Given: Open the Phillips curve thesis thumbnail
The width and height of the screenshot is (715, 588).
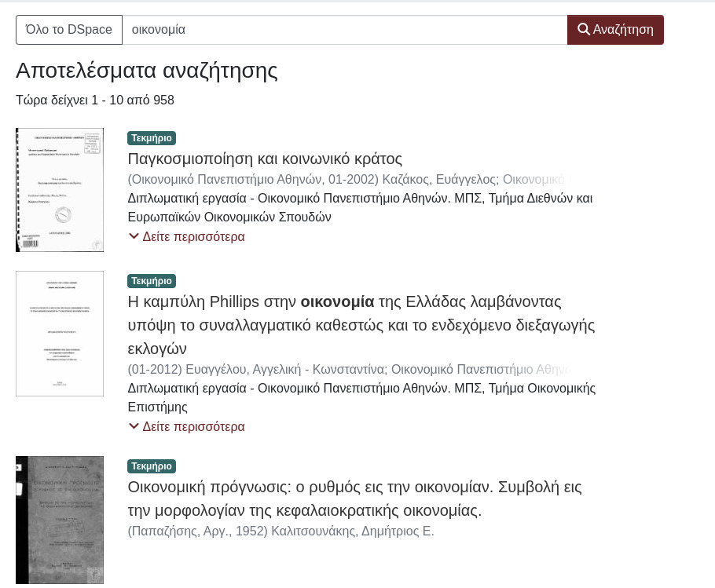Looking at the screenshot, I should (60, 334).
